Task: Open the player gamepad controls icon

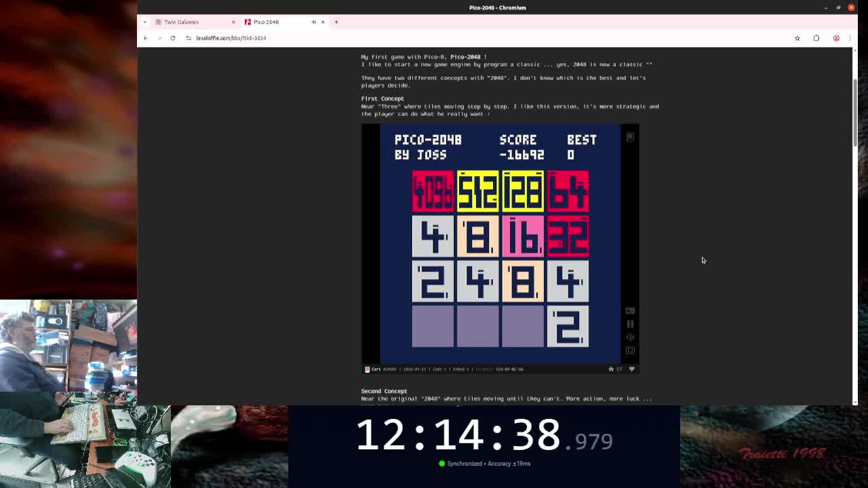Action: coord(630,310)
